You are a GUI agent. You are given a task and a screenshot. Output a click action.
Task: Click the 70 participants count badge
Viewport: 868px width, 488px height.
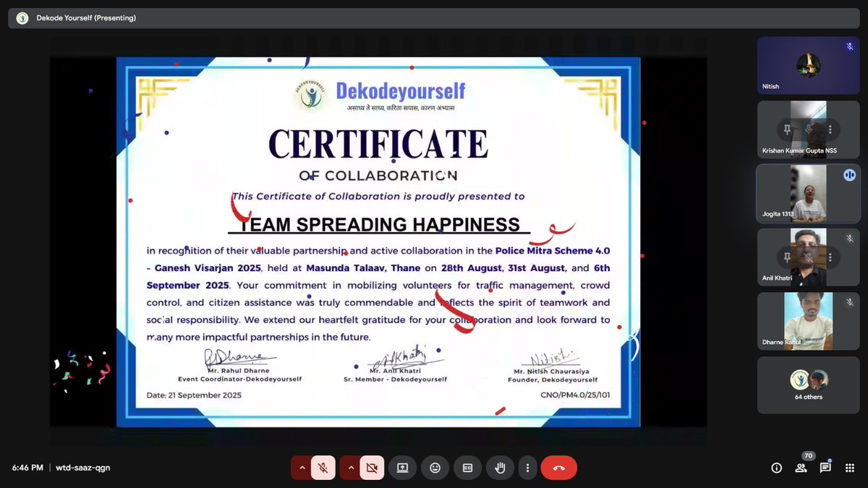coord(807,456)
